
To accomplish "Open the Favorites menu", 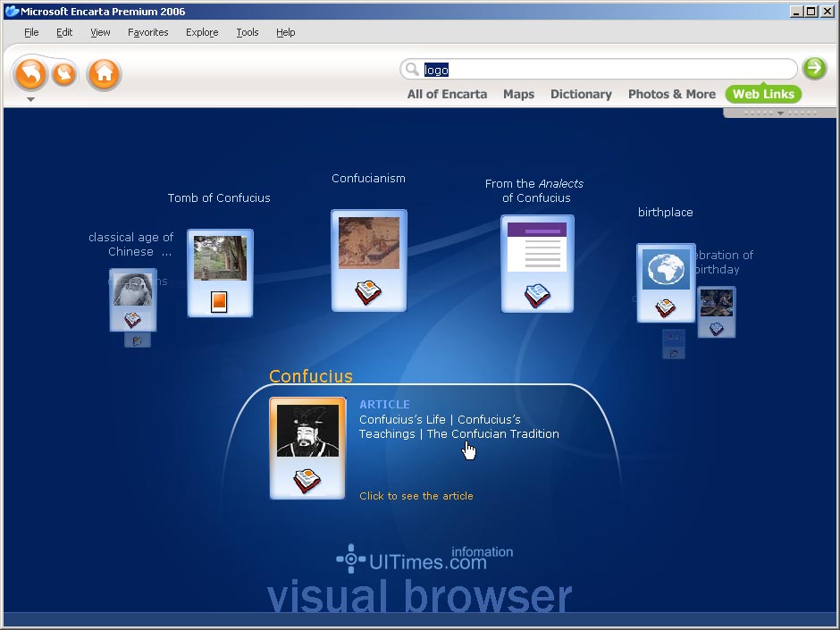I will 147,32.
